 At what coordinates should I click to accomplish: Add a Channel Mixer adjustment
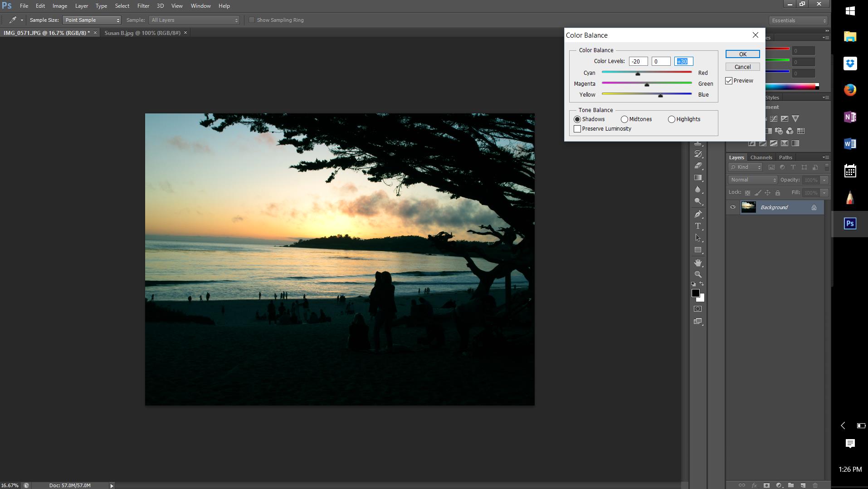click(790, 131)
